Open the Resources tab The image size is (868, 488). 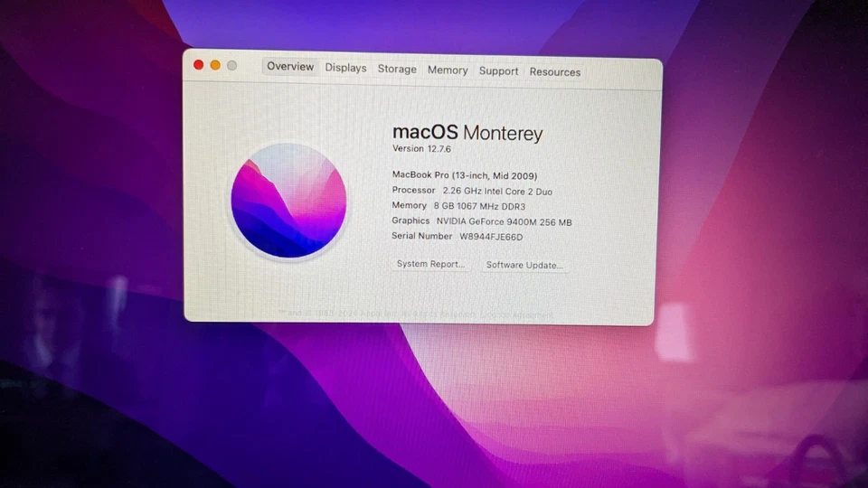click(x=554, y=72)
